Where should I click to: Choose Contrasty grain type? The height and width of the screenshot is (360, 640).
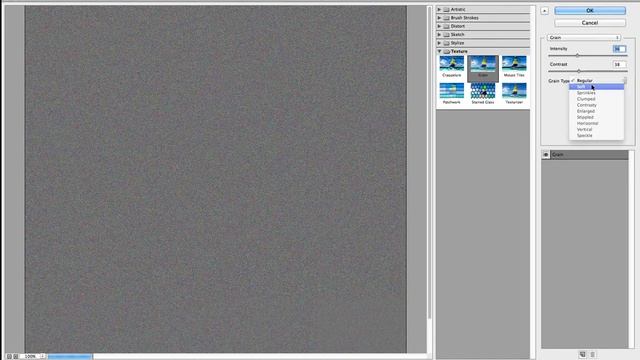(x=596, y=105)
